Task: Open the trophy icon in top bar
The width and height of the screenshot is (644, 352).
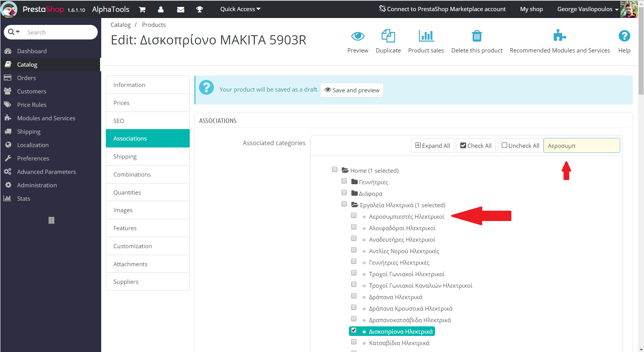Action: point(199,9)
